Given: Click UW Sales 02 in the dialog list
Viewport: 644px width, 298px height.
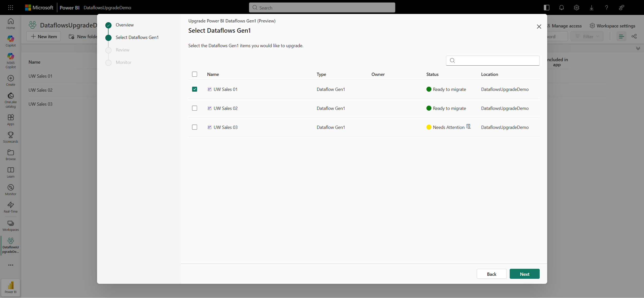Looking at the screenshot, I should tap(225, 108).
